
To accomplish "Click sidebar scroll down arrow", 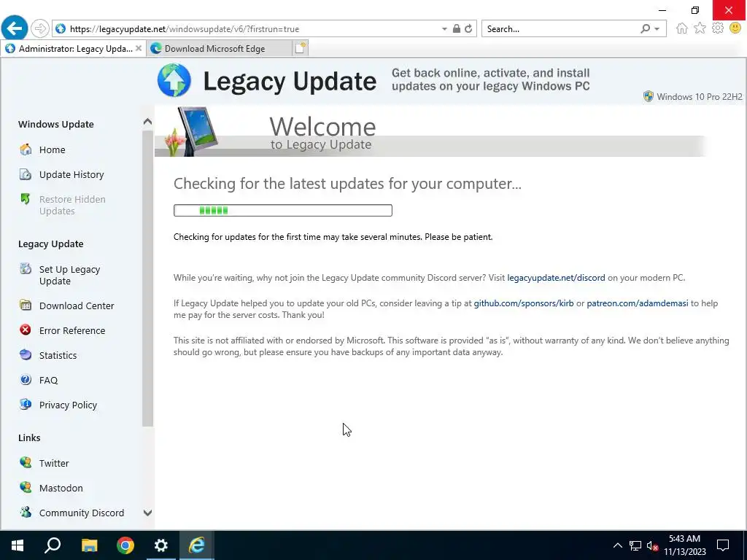I will click(147, 513).
